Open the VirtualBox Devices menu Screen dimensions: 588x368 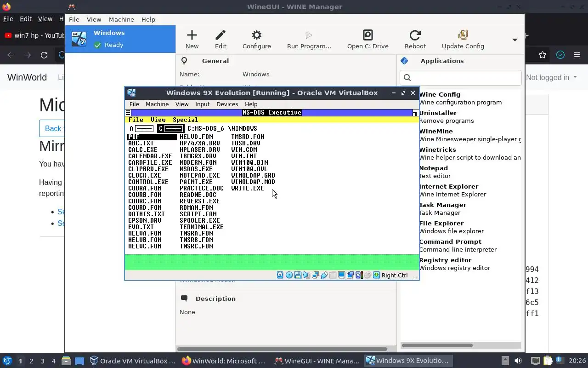227,104
